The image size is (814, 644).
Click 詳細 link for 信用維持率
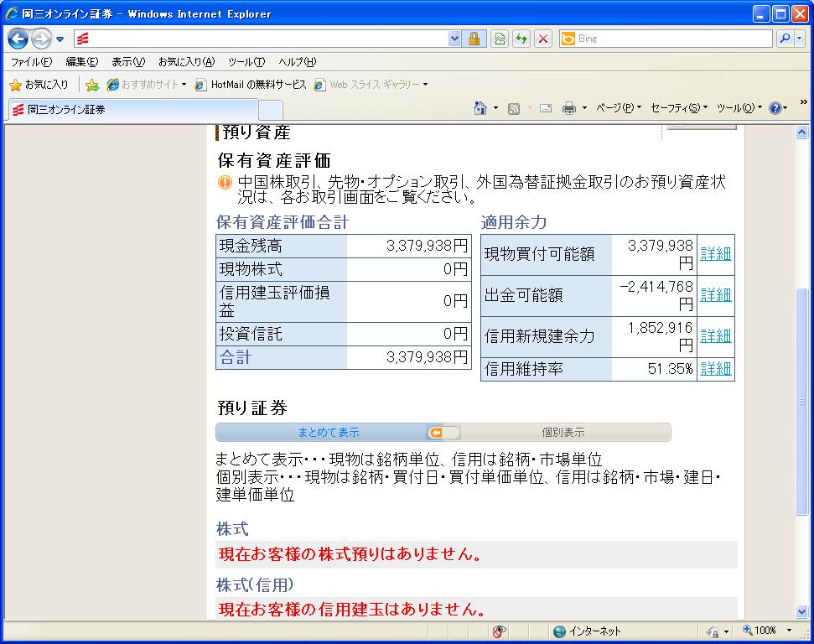(x=715, y=369)
